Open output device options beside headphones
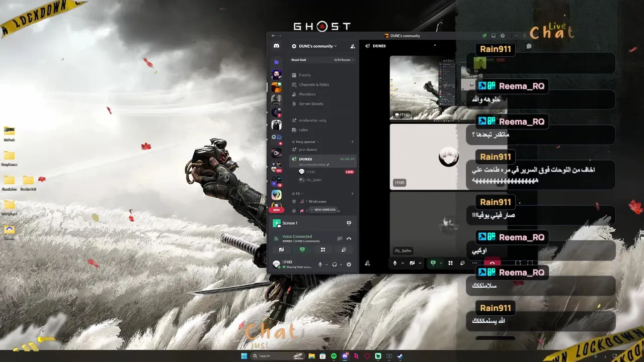The image size is (644, 362). [341, 264]
